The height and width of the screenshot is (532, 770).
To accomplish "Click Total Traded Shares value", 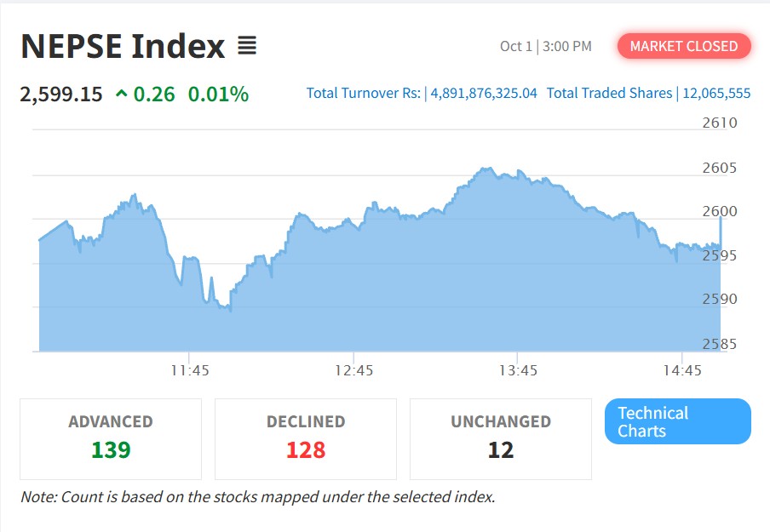I will (x=716, y=94).
